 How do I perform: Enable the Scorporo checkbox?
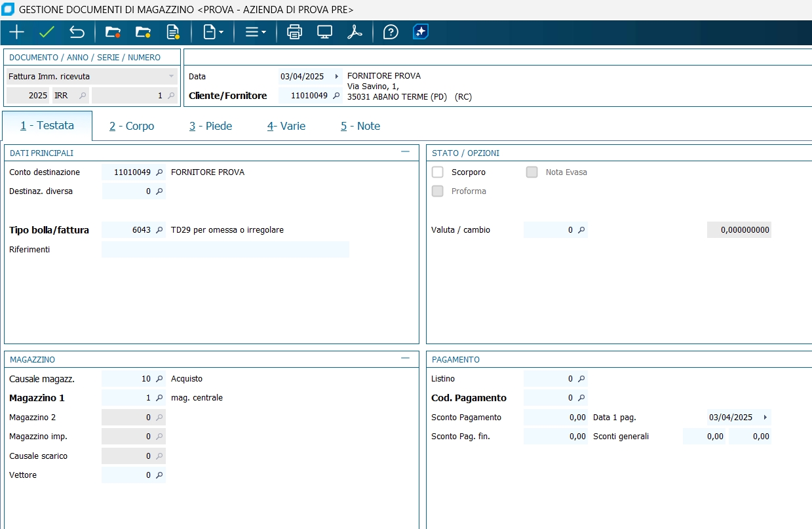[438, 172]
